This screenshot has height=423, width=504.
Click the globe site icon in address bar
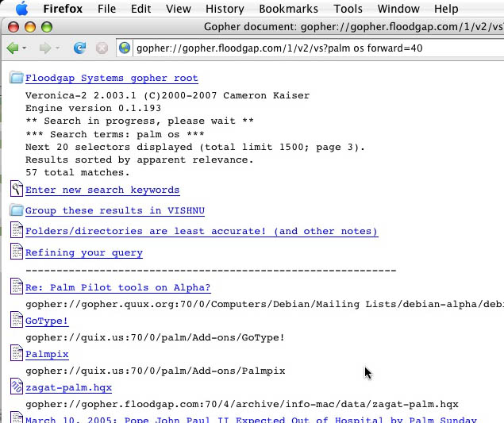[125, 48]
